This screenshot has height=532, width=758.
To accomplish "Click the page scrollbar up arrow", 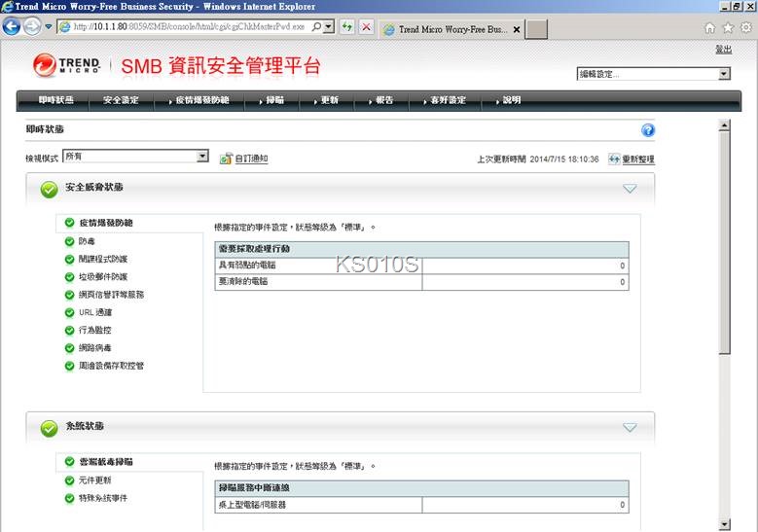I will pyautogui.click(x=724, y=125).
